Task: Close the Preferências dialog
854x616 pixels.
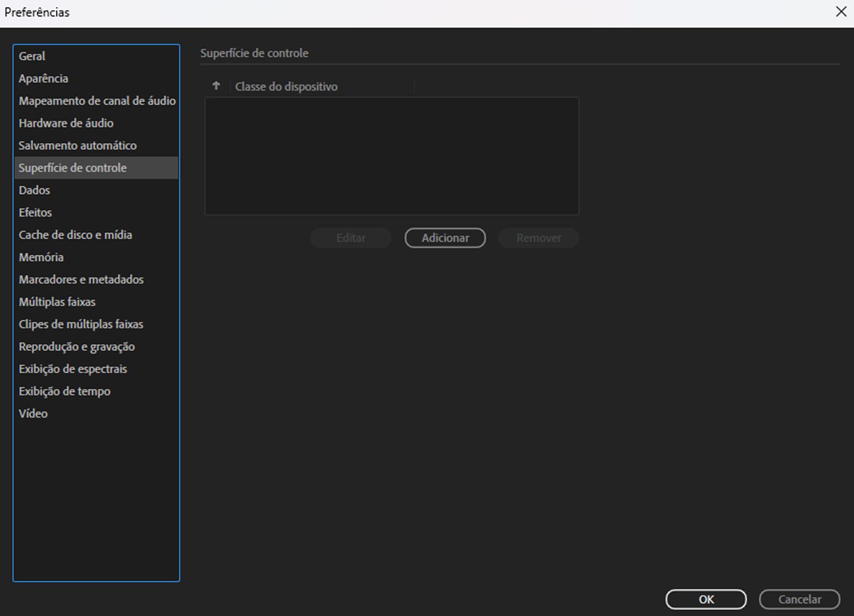Action: coord(841,12)
